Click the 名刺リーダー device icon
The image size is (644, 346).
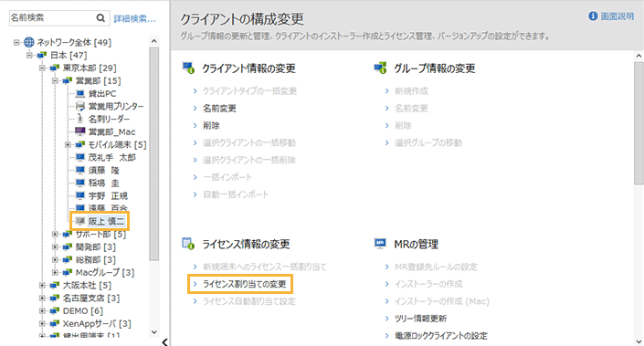[x=80, y=119]
